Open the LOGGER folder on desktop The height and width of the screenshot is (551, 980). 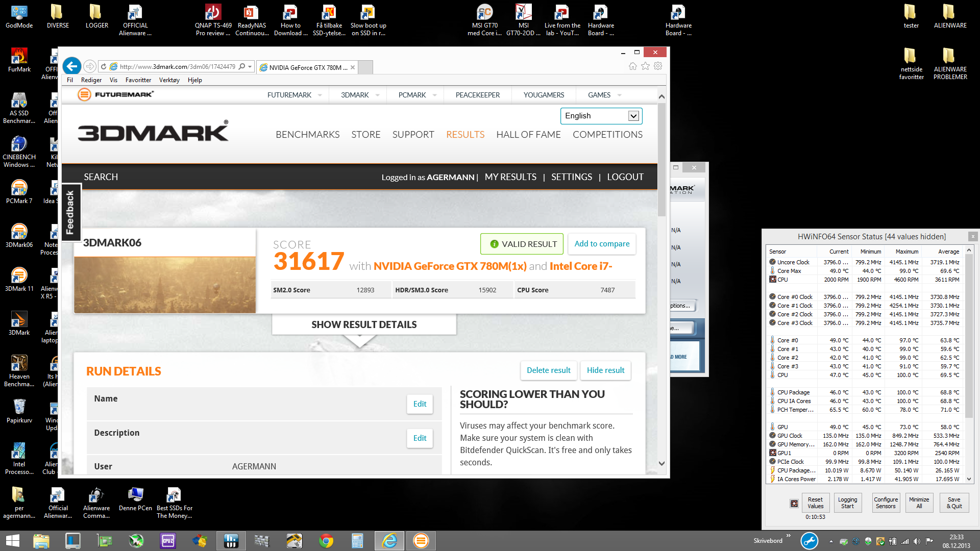pyautogui.click(x=96, y=16)
